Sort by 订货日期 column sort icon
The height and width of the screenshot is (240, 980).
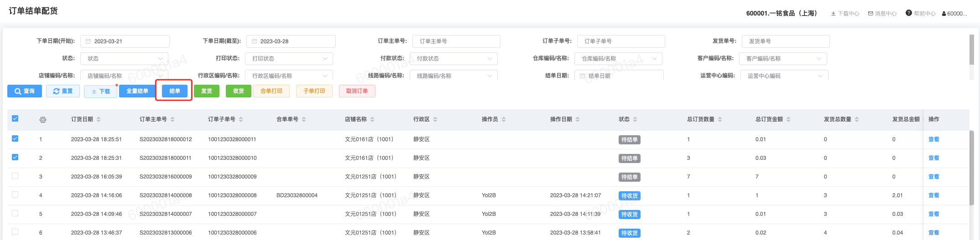[99, 119]
